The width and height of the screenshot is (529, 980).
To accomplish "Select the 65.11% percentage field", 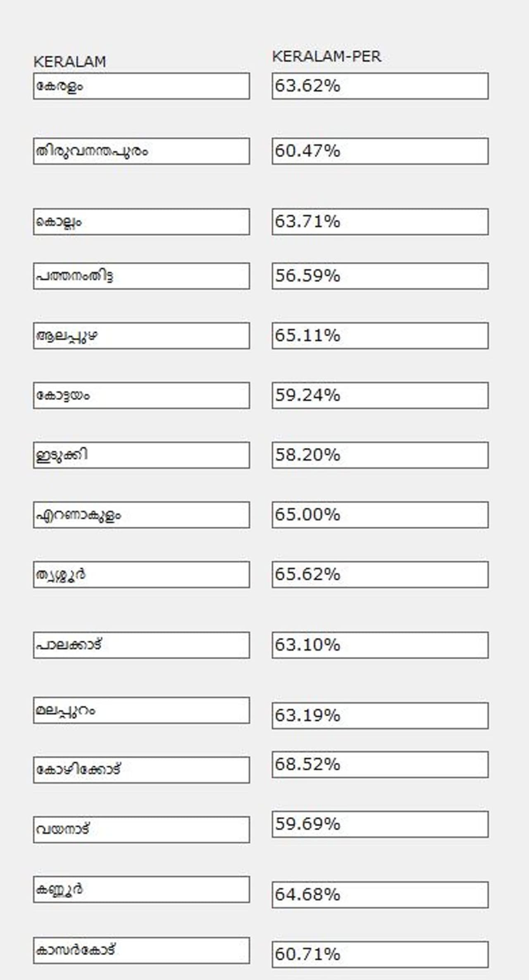I will pos(380,335).
